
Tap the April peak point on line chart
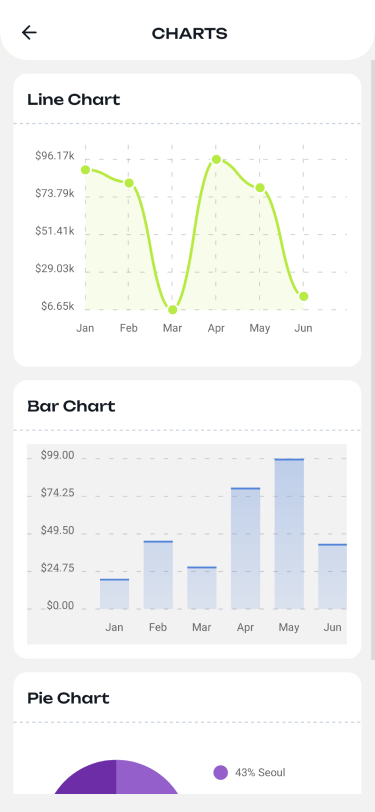(217, 160)
